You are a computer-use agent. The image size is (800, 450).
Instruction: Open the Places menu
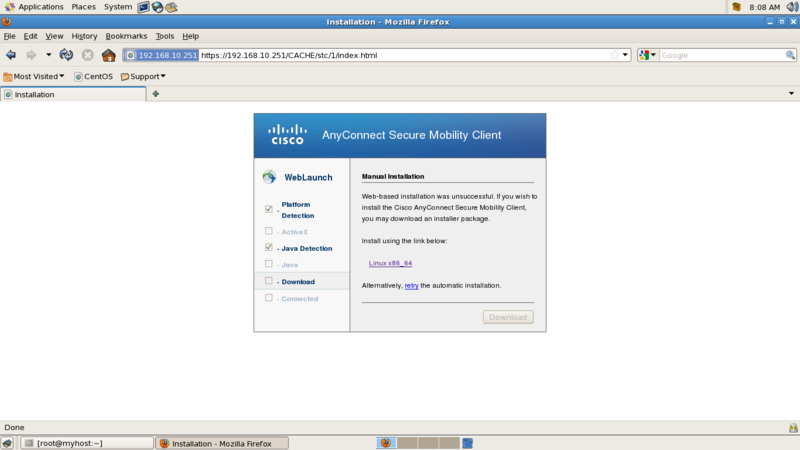84,7
